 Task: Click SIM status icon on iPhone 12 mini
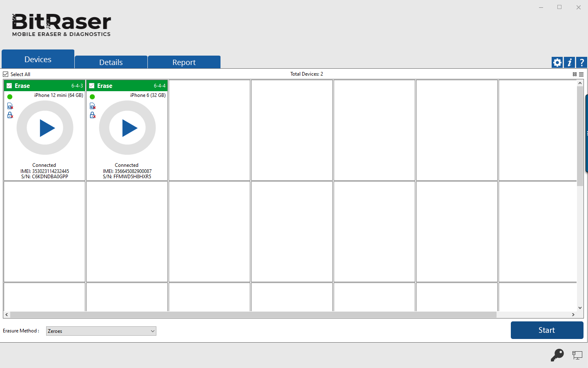[10, 106]
